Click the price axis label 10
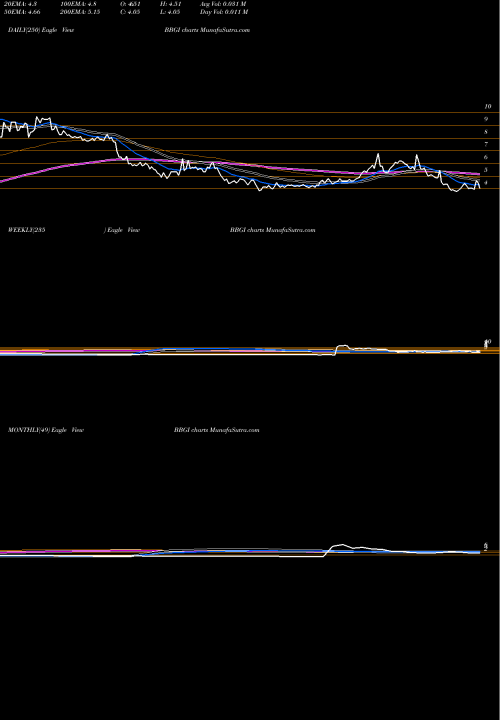Viewport: 500px width, 720px height. (488, 106)
